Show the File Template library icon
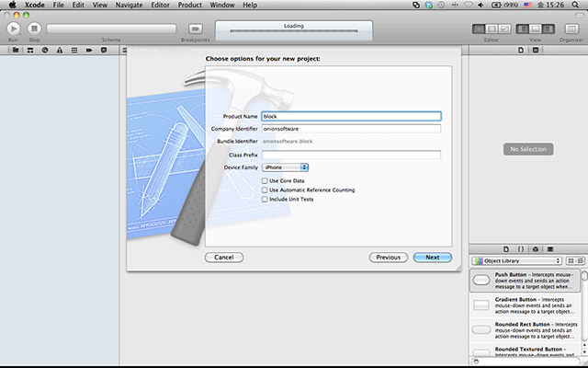 click(506, 249)
